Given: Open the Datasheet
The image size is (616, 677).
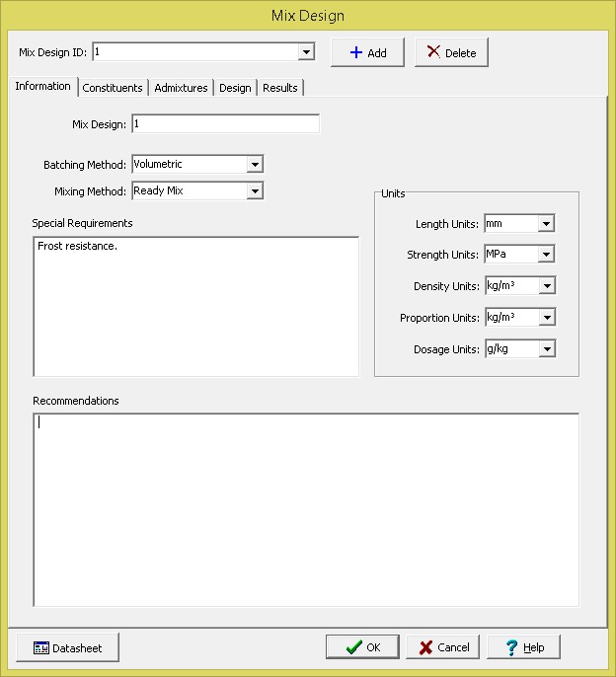Looking at the screenshot, I should click(x=67, y=647).
